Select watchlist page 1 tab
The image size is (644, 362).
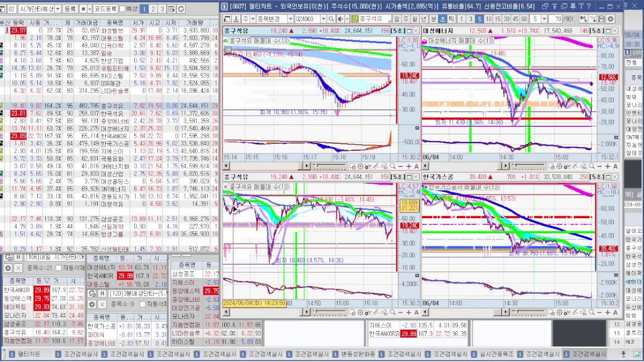144,9
